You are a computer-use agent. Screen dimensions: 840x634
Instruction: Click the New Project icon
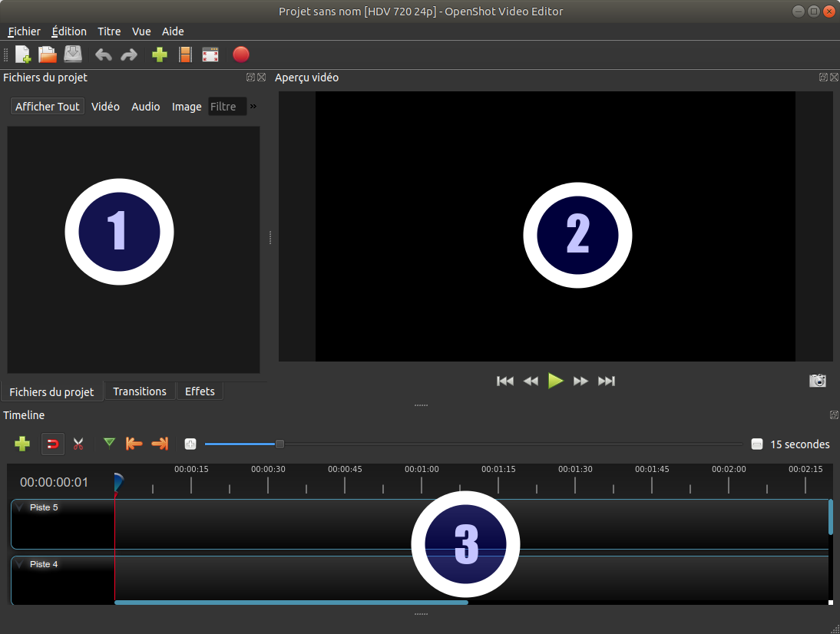click(x=23, y=54)
